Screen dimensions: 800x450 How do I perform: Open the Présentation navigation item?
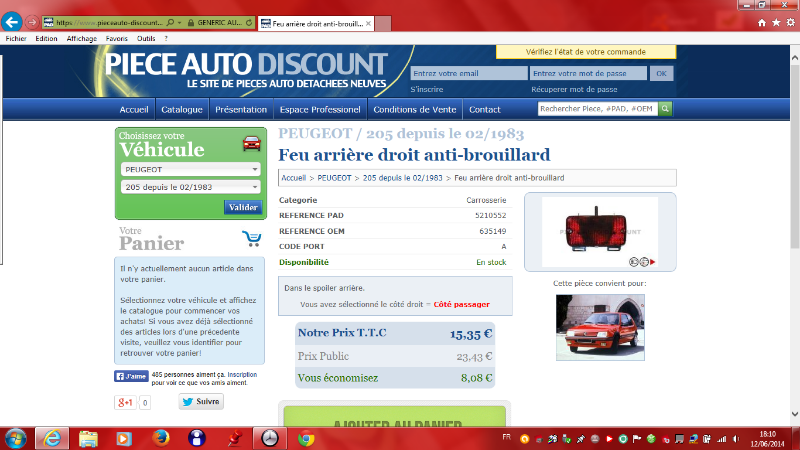[x=241, y=109]
